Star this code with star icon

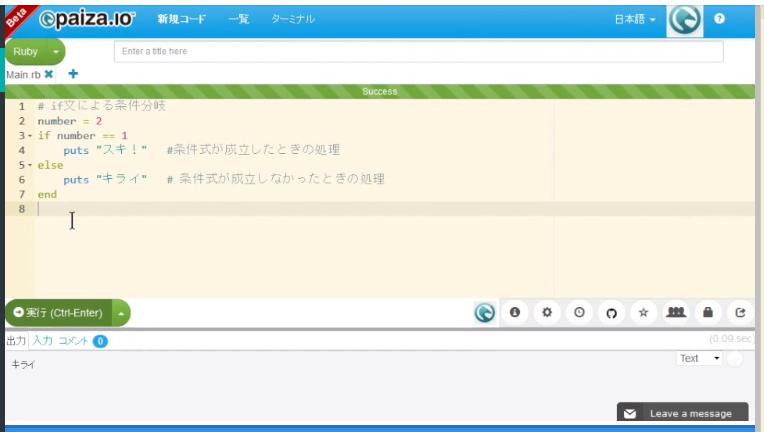(644, 312)
